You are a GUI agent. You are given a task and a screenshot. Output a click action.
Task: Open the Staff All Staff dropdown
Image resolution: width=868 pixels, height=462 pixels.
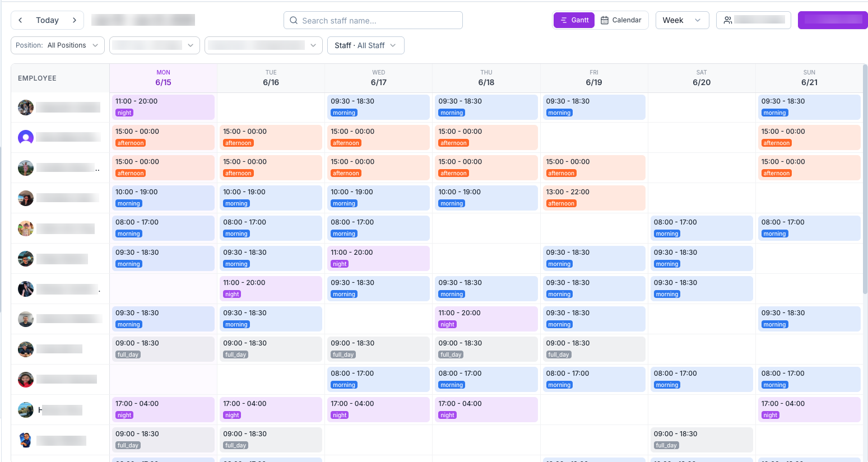coord(366,45)
